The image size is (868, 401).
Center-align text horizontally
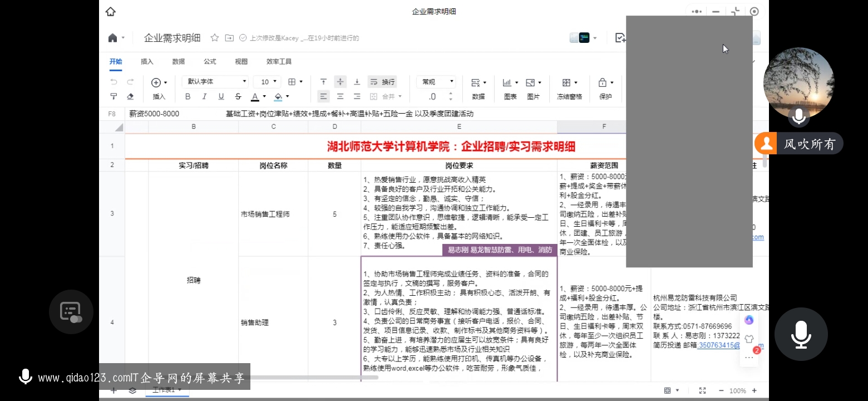(x=340, y=97)
